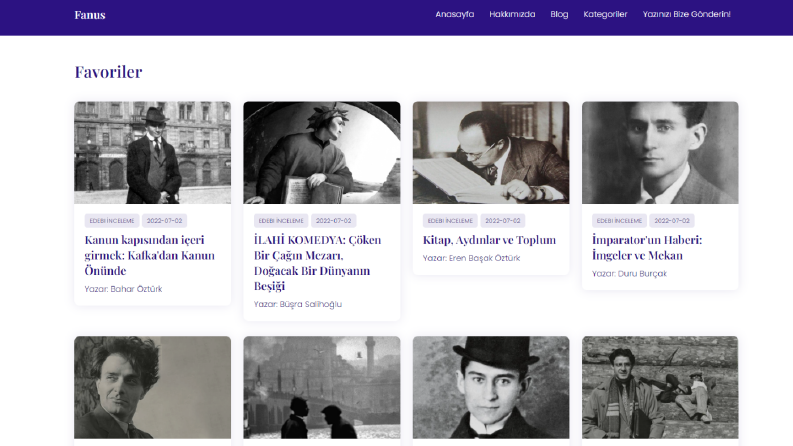Open İmparator'un Haberi: İmgeler ve Mekan
Image resolution: width=793 pixels, height=446 pixels.
(x=647, y=248)
